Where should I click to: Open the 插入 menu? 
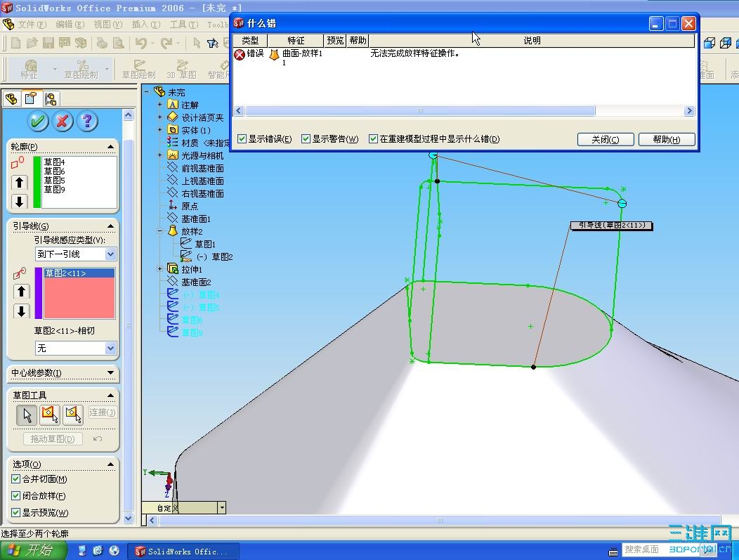pos(146,24)
